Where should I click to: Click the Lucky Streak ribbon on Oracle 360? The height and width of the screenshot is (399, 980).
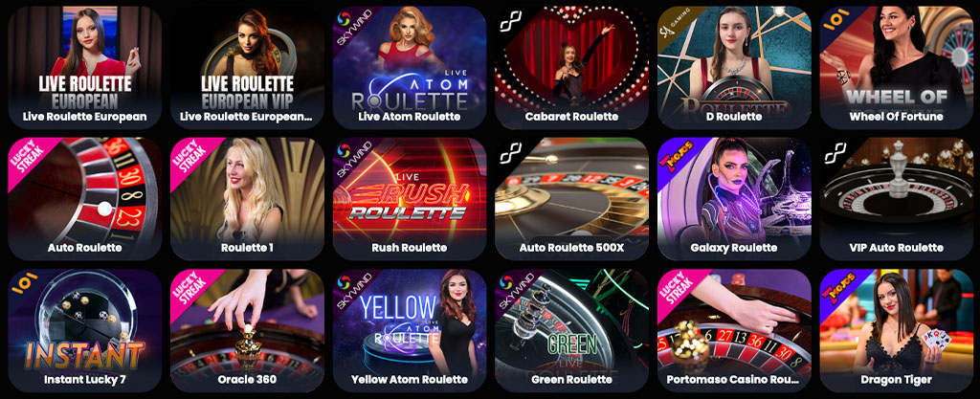190,288
